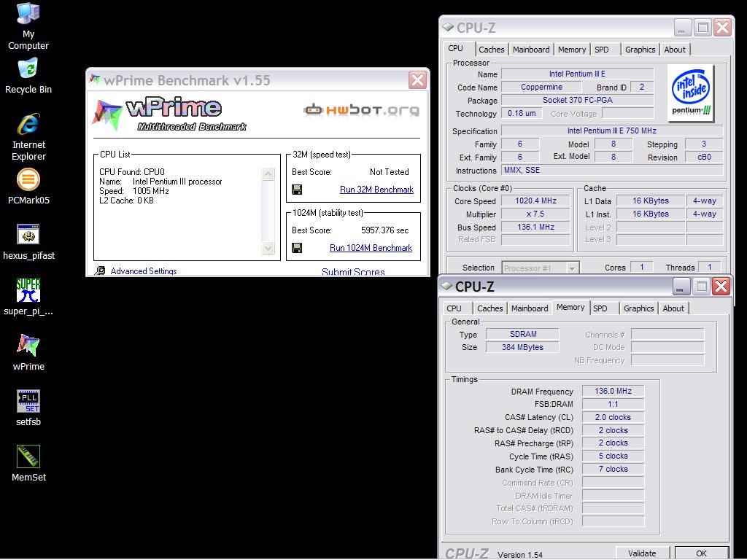Image resolution: width=747 pixels, height=560 pixels.
Task: Click lower CPU-Z window title icon
Action: [446, 286]
